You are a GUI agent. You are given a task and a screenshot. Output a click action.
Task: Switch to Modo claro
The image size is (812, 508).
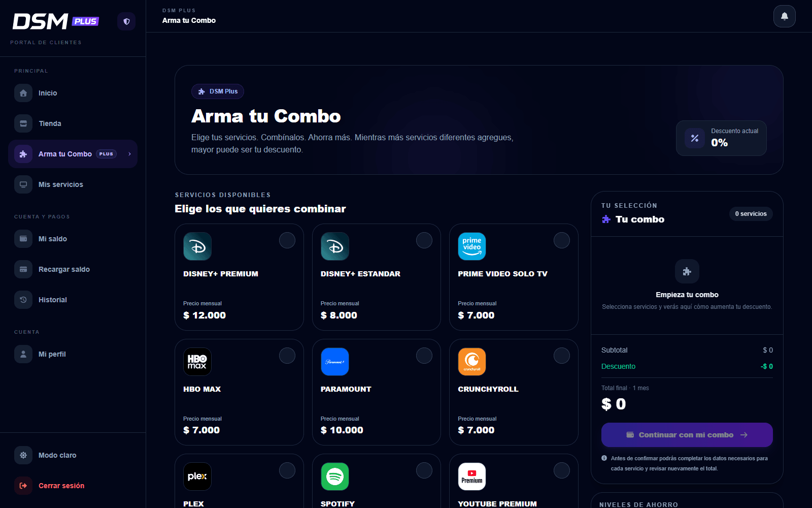point(73,455)
